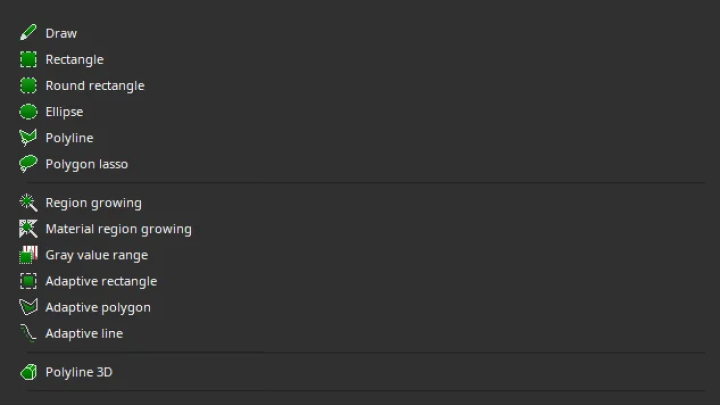
Task: Choose the Material region growing icon
Action: (x=28, y=229)
